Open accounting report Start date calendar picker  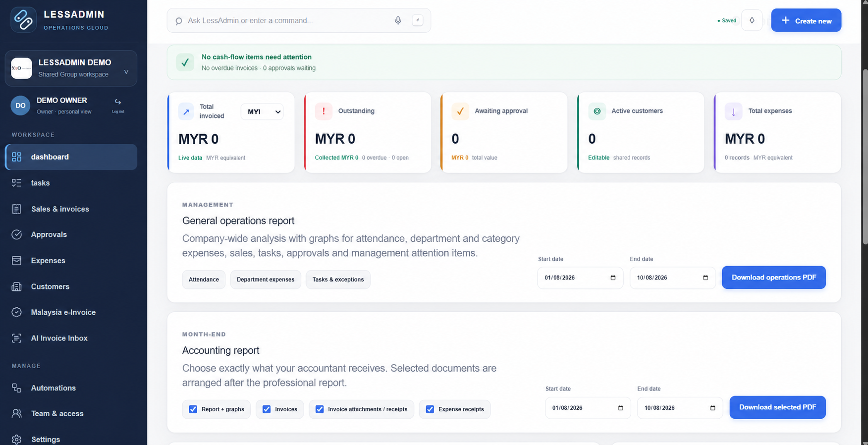620,408
